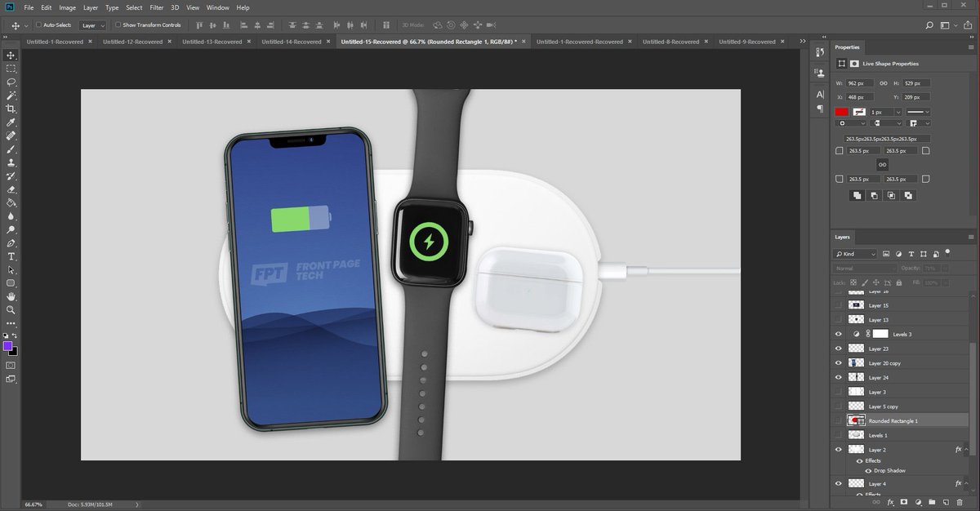Click the purple foreground color swatch
Screen dimensions: 980x511
click(8, 347)
